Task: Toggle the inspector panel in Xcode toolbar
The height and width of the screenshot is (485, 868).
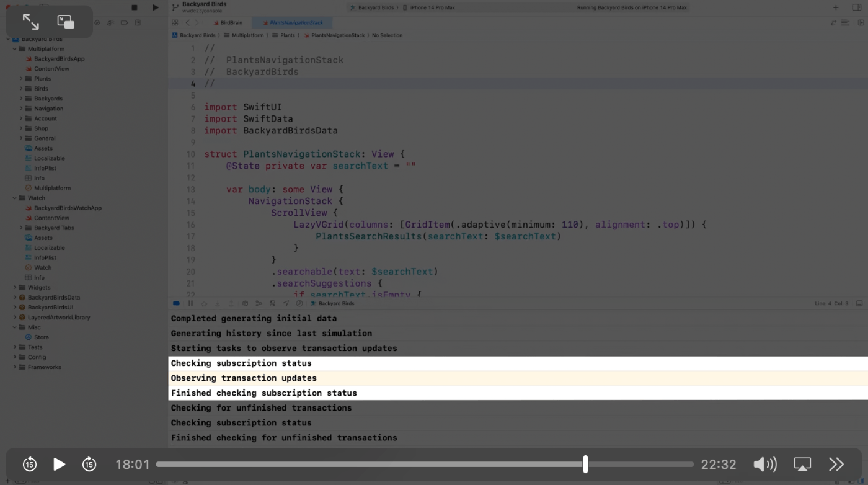Action: tap(857, 7)
